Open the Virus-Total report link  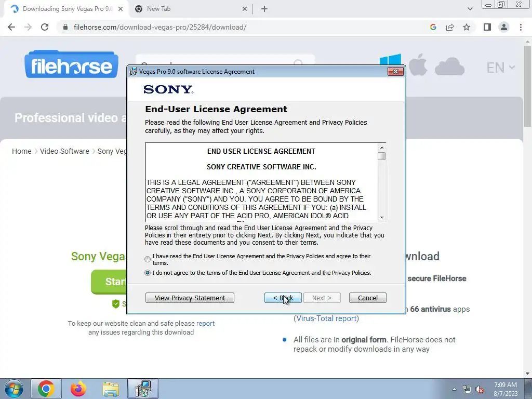(x=326, y=318)
